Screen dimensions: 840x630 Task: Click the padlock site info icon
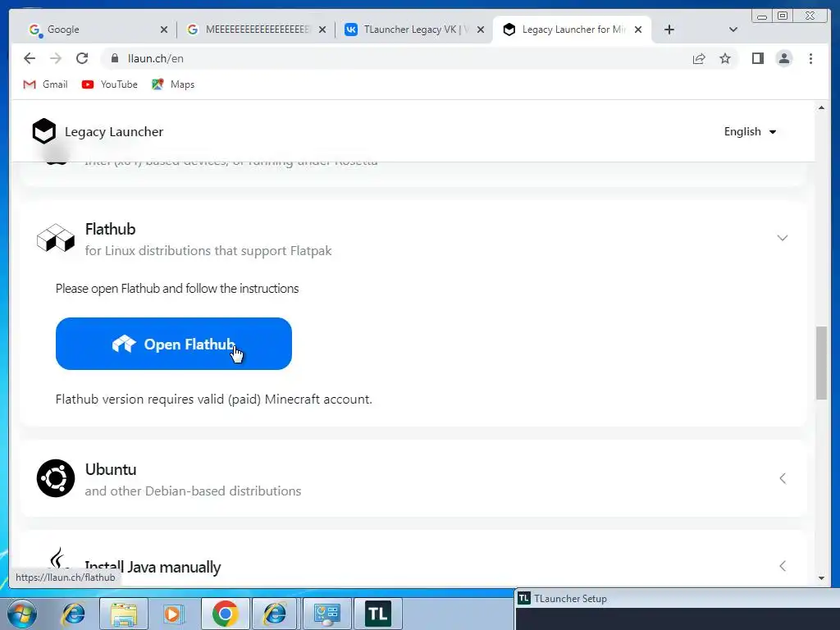click(115, 58)
